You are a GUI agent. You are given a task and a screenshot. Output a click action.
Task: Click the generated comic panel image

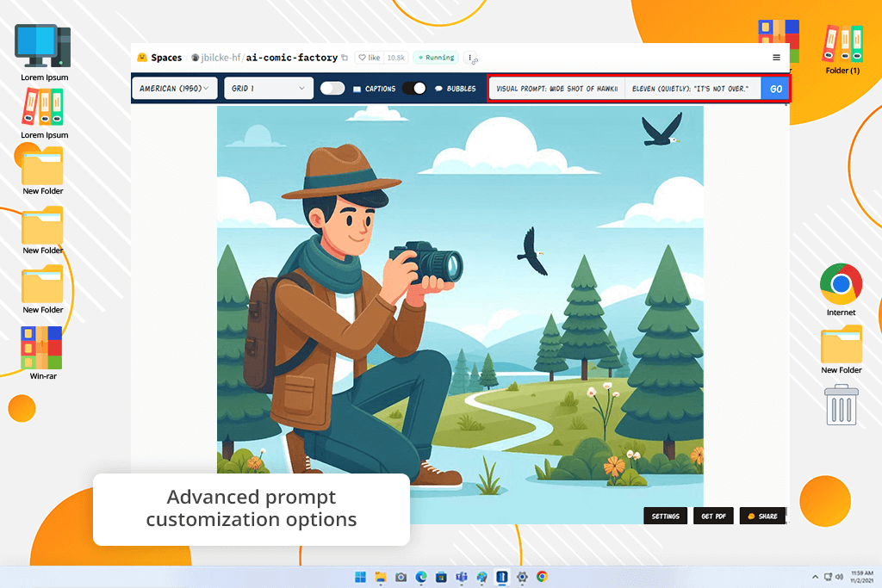[x=460, y=315]
